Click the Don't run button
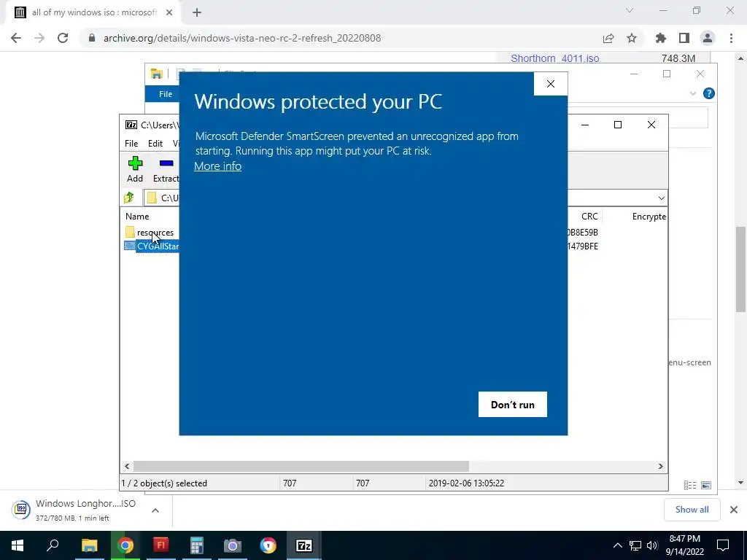 pyautogui.click(x=513, y=404)
